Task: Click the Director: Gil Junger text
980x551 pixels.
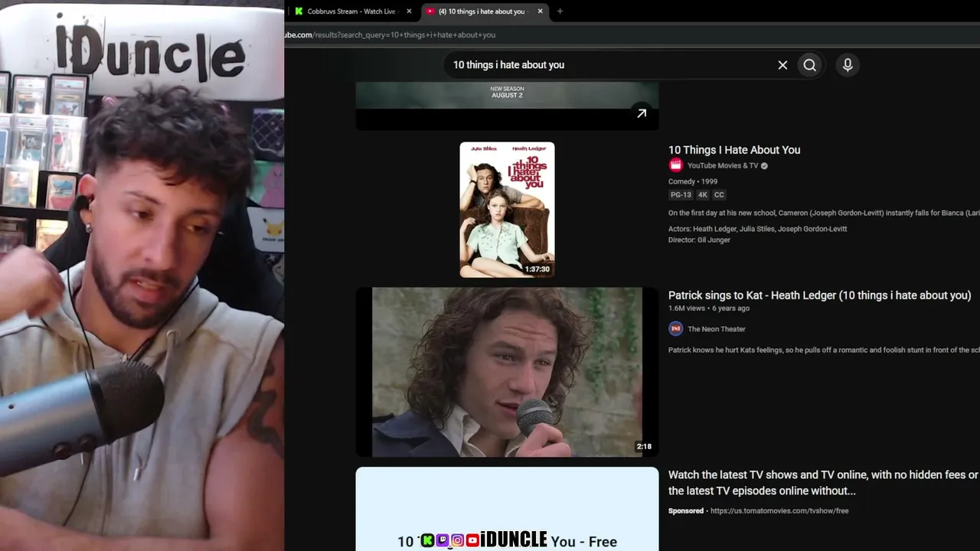Action: tap(699, 240)
